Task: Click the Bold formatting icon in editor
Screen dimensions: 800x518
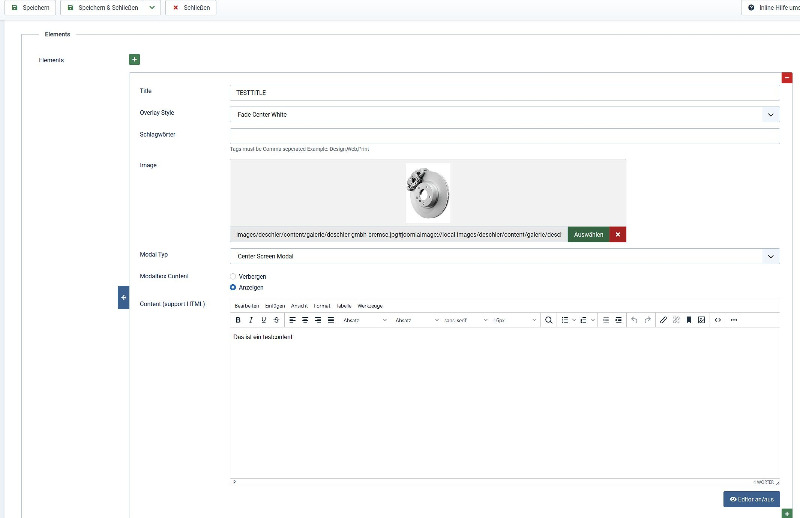Action: [x=238, y=320]
